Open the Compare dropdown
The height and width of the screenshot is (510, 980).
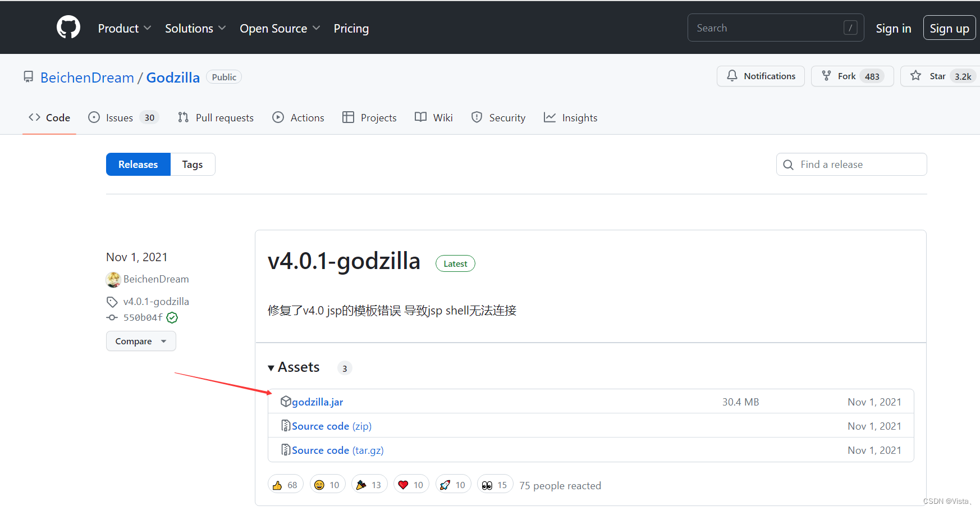141,341
